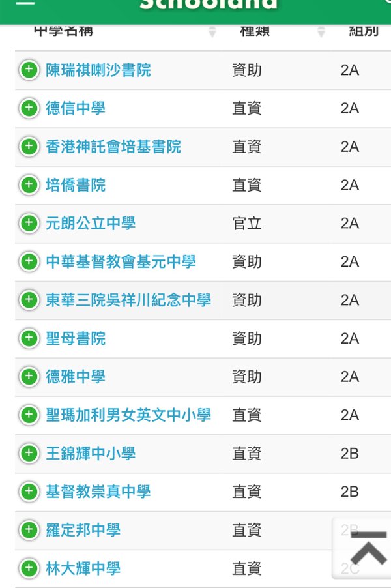Sort by 種類 column arrows
The image size is (391, 588).
(321, 31)
